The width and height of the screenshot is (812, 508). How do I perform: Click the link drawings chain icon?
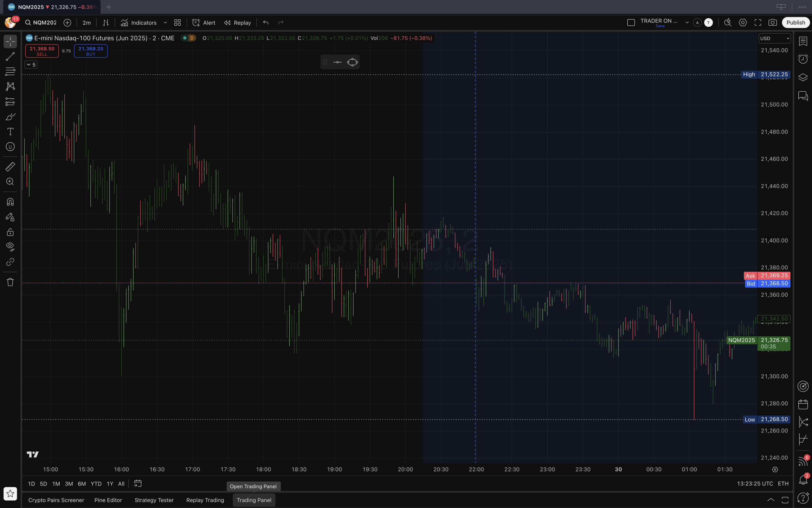[10, 262]
